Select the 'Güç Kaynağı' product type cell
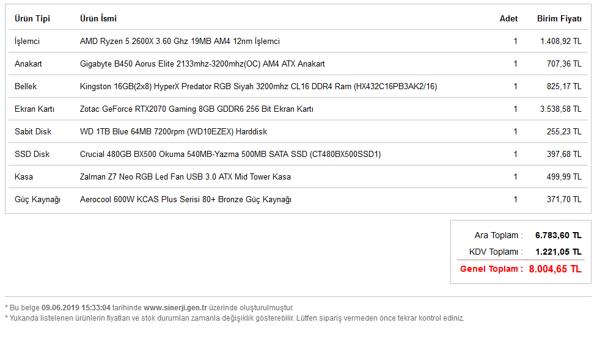 pos(37,200)
